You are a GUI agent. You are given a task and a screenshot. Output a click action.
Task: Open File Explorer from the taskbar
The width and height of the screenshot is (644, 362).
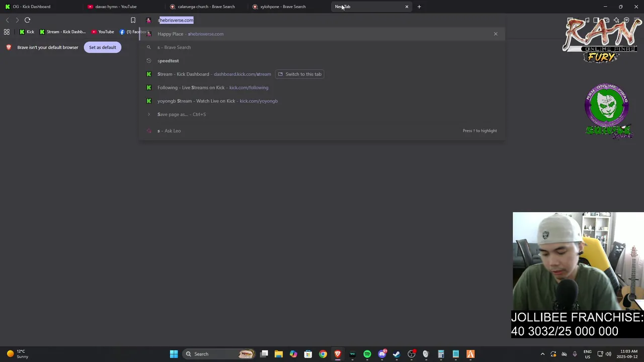click(x=279, y=354)
